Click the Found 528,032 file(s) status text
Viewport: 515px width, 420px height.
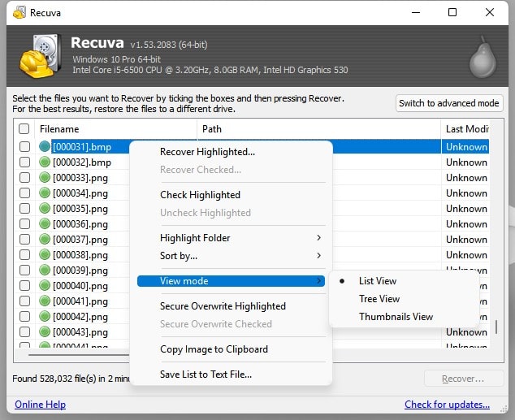(x=71, y=379)
